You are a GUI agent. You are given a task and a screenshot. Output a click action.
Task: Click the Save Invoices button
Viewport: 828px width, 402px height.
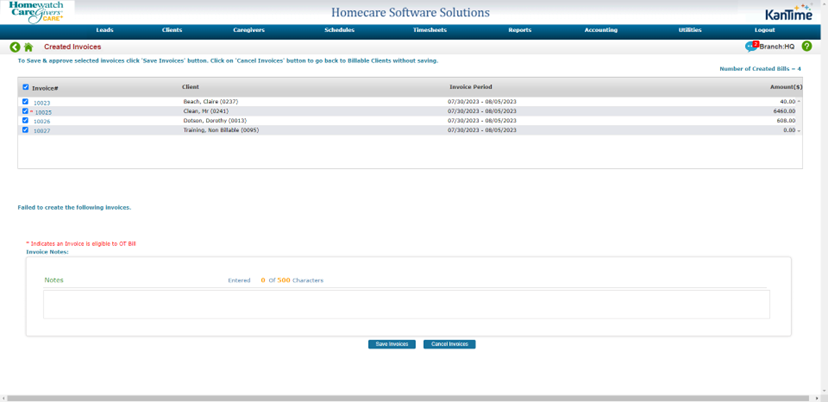coord(391,344)
